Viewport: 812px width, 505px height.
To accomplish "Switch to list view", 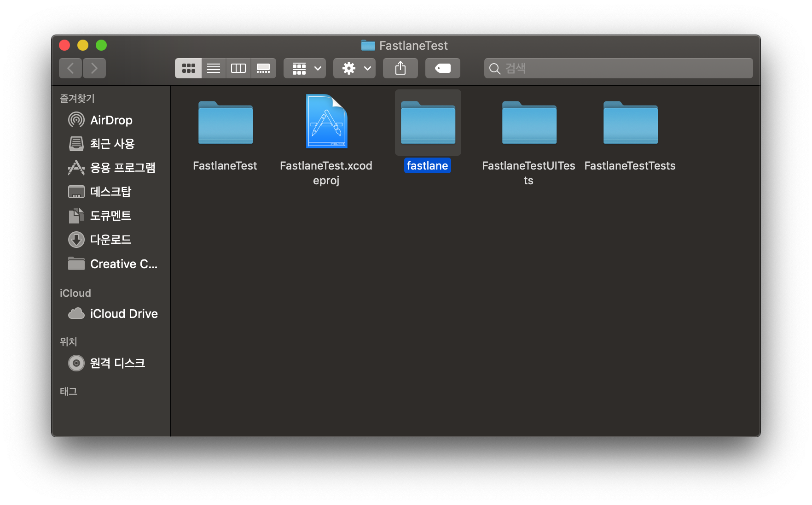I will click(x=214, y=68).
